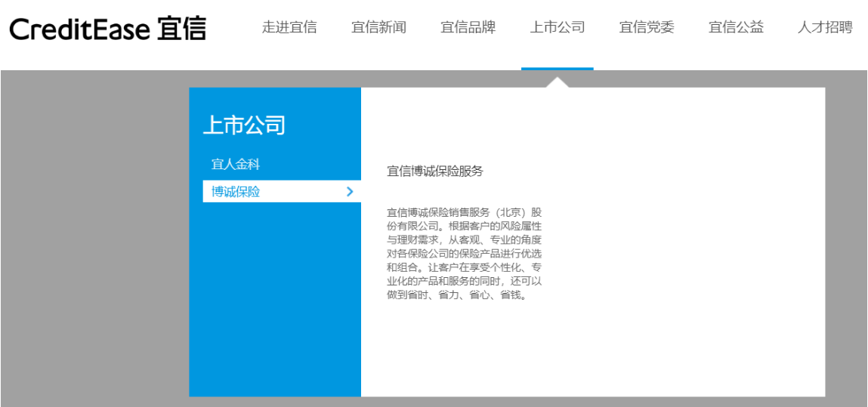Click the 上市公司 heading in the blue sidebar
Image resolution: width=868 pixels, height=407 pixels.
point(244,125)
